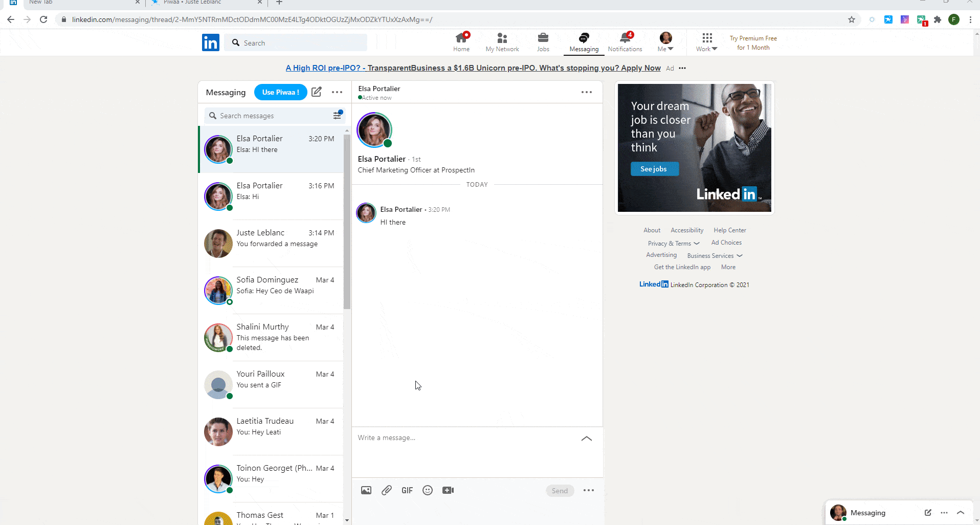Viewport: 980px width, 525px height.
Task: Open messaging list more options (three dots)
Action: [x=337, y=92]
